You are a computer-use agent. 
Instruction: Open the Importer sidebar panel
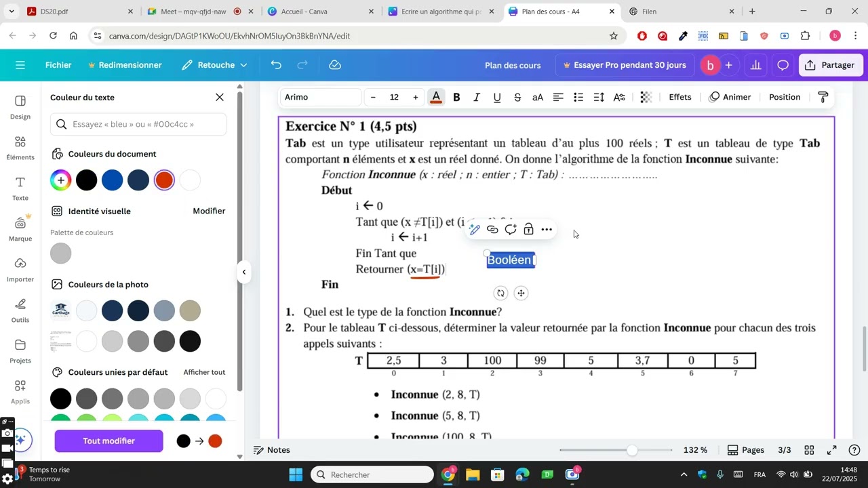click(x=20, y=270)
